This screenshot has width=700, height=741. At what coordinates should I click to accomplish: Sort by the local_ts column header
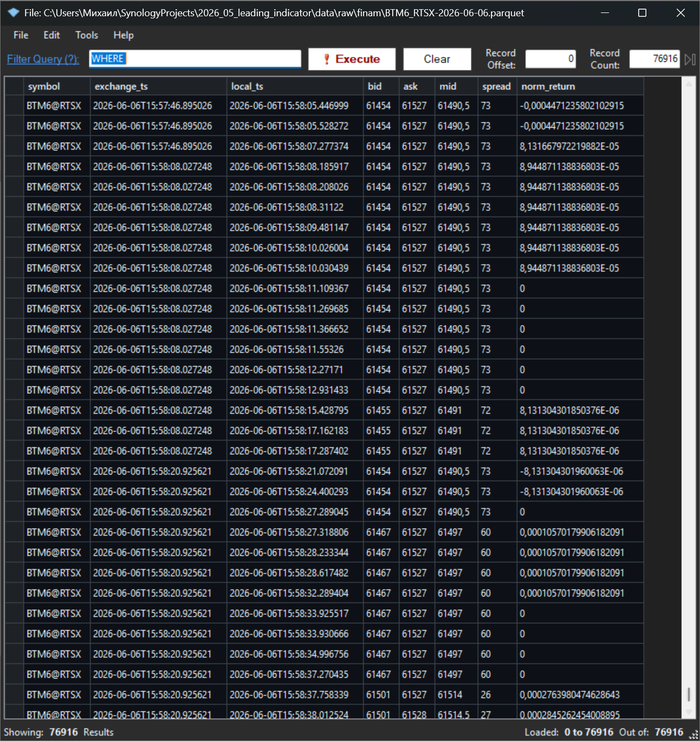coord(295,86)
